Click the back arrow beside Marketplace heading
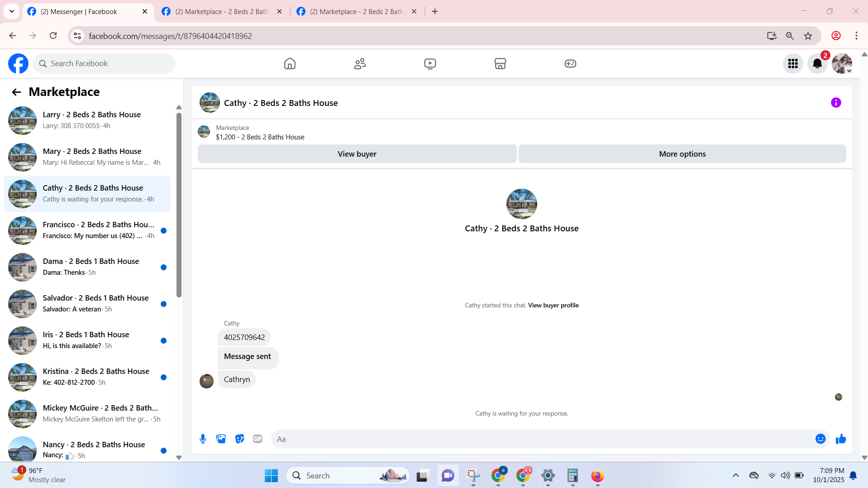The width and height of the screenshot is (868, 488). click(16, 92)
